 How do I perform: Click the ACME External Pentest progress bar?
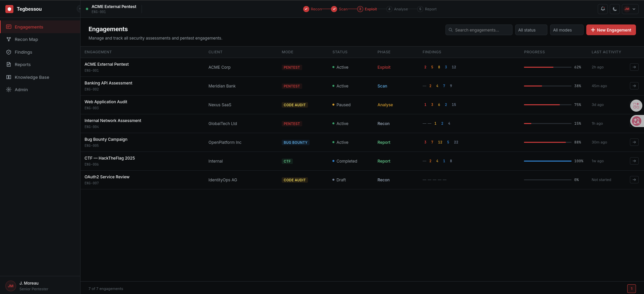(547, 67)
